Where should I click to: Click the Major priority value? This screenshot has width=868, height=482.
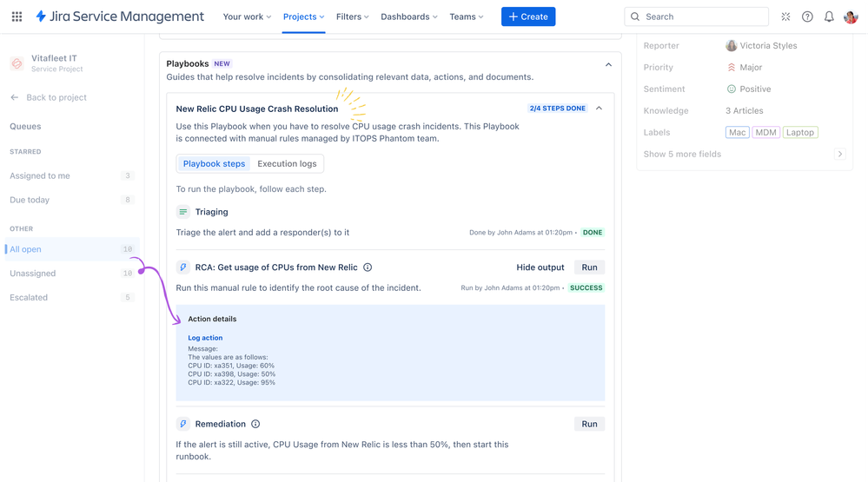point(751,68)
